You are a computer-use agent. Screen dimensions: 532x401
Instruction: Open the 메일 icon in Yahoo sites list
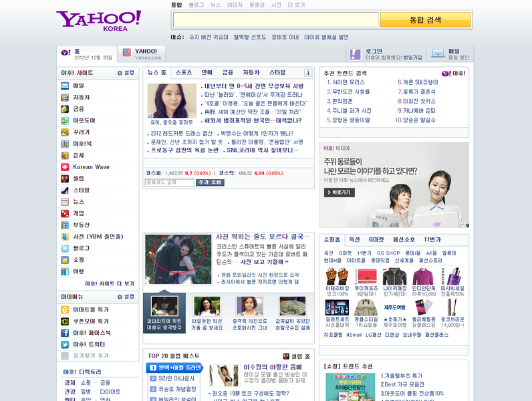(64, 86)
